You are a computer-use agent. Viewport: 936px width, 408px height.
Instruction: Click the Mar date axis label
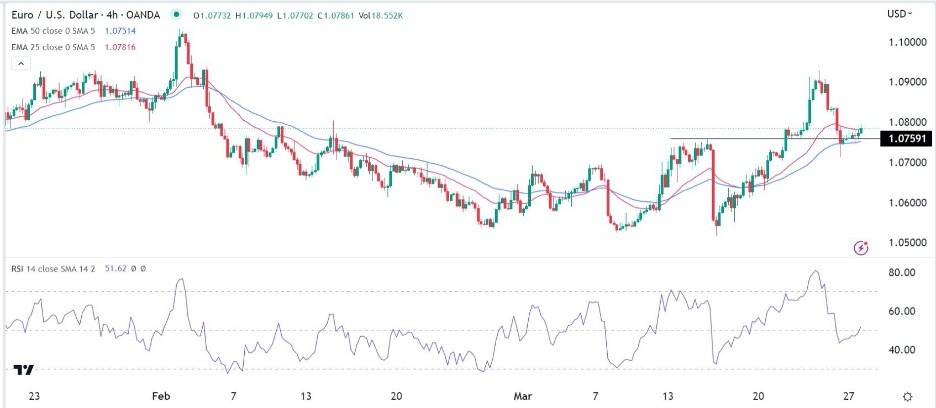[521, 396]
